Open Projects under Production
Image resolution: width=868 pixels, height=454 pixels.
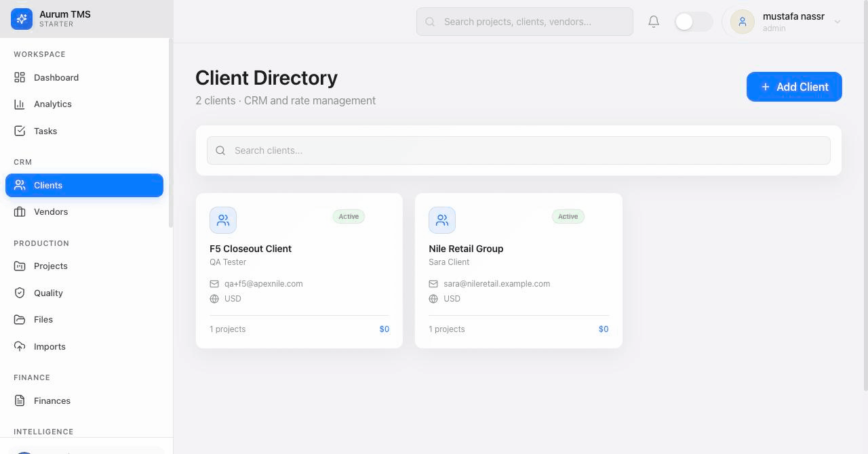pos(84,266)
